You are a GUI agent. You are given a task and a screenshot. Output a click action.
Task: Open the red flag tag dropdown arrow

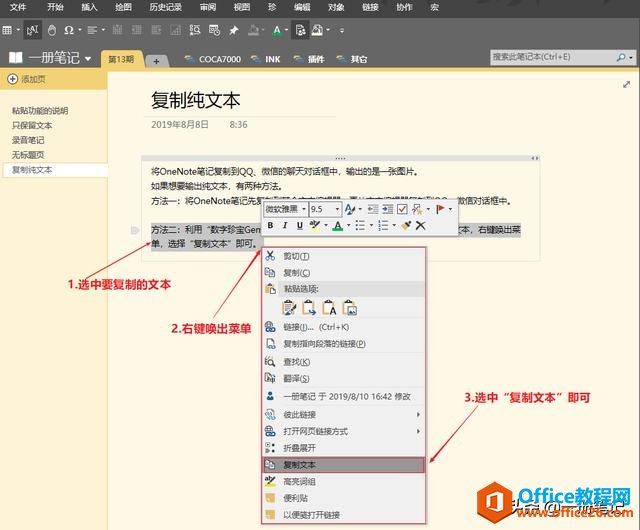[x=451, y=209]
